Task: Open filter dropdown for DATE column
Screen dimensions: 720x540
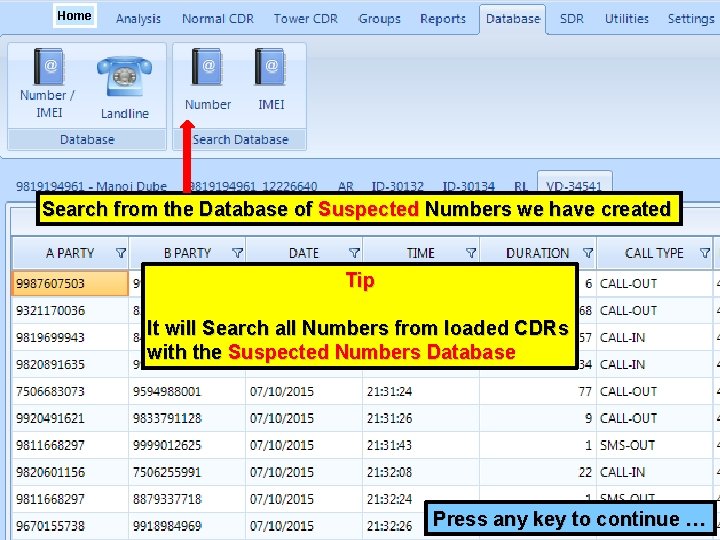Action: (354, 253)
